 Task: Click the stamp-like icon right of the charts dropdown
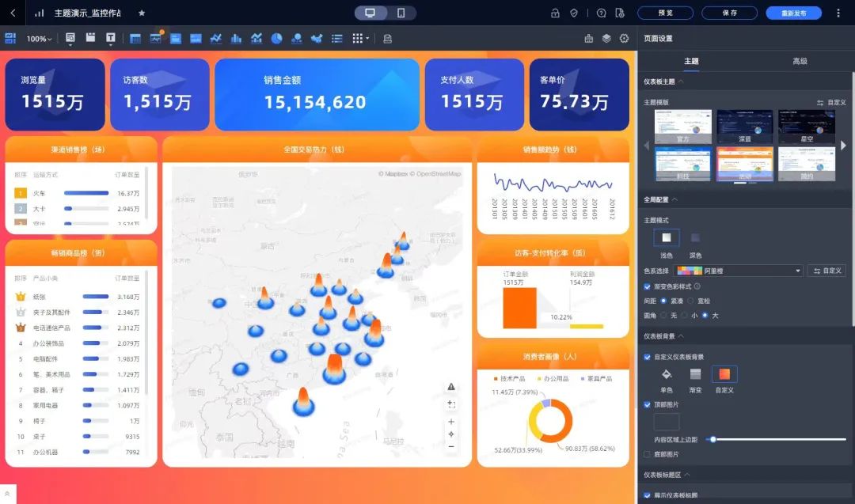388,39
